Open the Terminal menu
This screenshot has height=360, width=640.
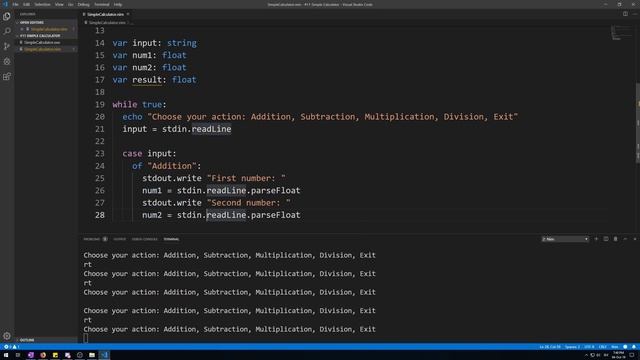point(102,4)
